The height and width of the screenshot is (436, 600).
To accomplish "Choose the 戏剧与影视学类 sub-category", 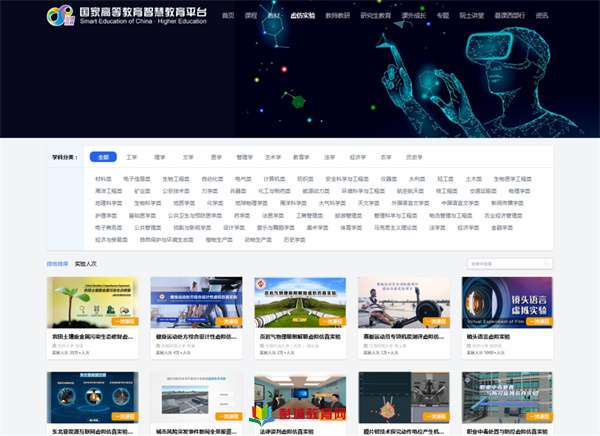I will (x=192, y=228).
